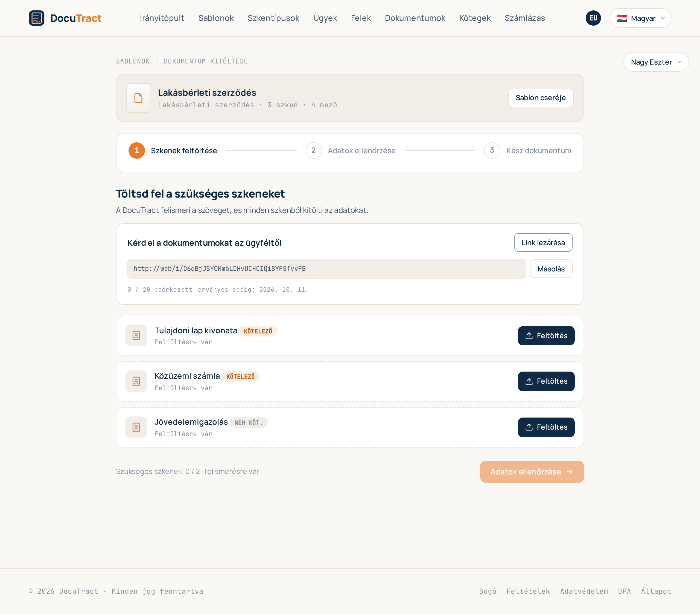Click the template document icon beside Lakásbérleti szerződés
700x614 pixels.
(138, 98)
